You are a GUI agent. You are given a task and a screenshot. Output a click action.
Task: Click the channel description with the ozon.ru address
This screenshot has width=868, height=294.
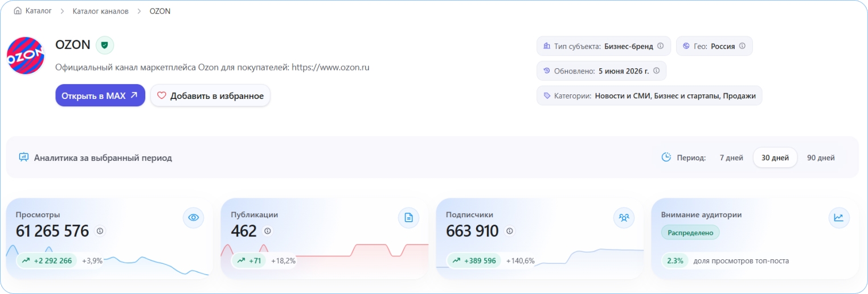(x=212, y=67)
